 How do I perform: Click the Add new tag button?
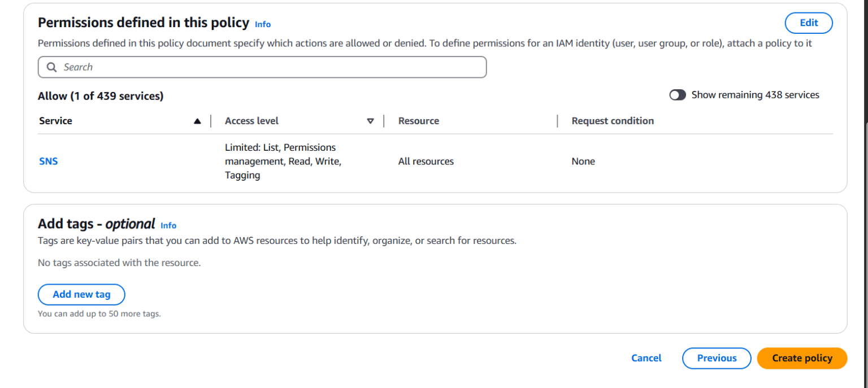(81, 294)
